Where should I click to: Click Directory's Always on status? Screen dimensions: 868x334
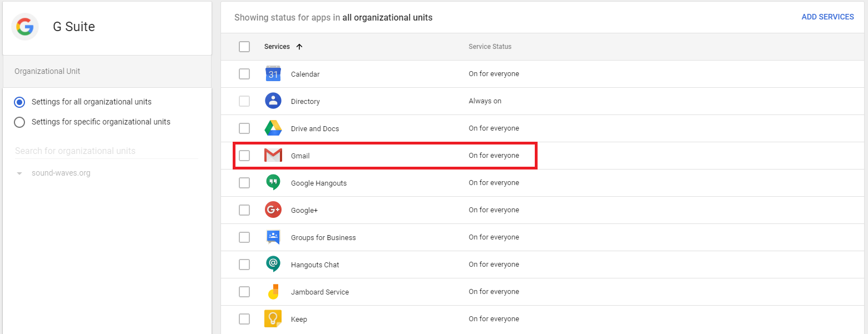click(x=485, y=101)
